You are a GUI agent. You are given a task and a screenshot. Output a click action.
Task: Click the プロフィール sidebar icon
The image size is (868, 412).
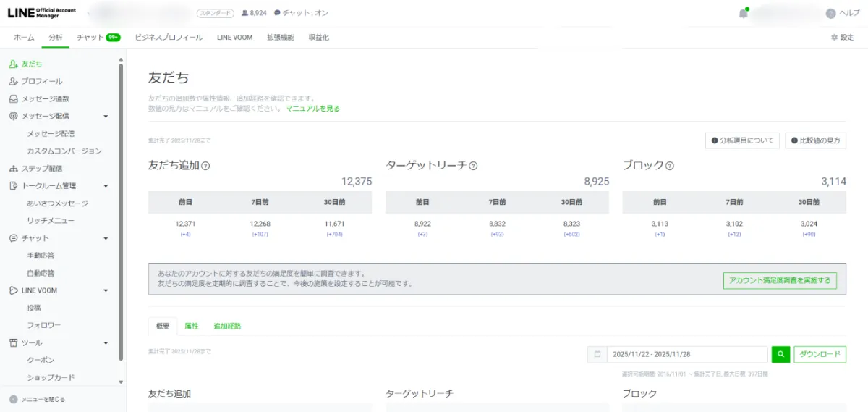pos(13,81)
